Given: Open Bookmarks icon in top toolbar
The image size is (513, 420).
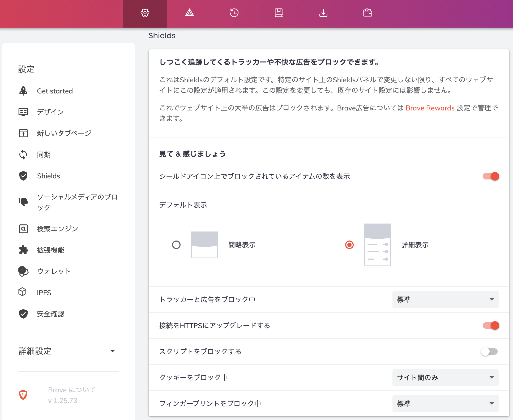Looking at the screenshot, I should point(279,12).
